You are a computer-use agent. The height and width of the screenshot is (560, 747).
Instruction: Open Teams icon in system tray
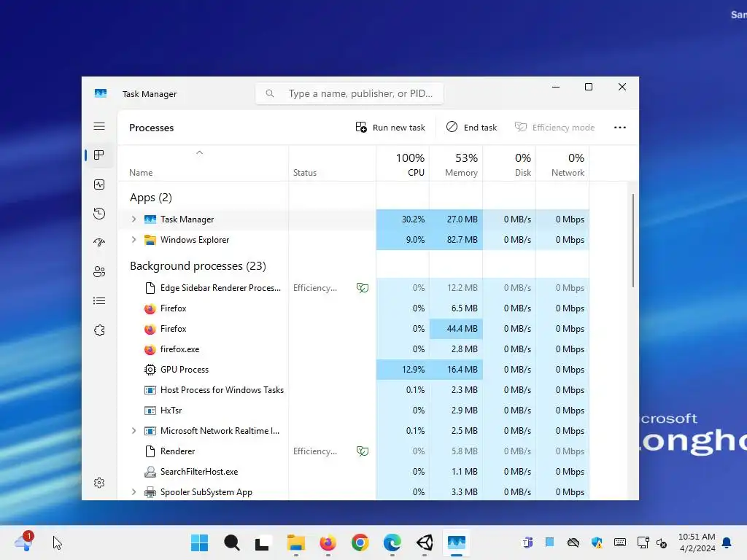[527, 542]
